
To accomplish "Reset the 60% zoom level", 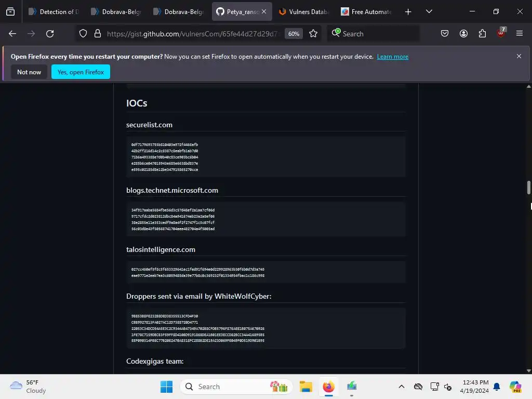I will [x=294, y=34].
